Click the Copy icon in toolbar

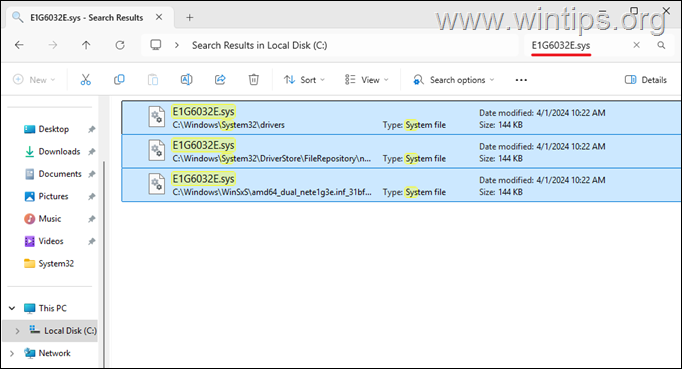[119, 80]
